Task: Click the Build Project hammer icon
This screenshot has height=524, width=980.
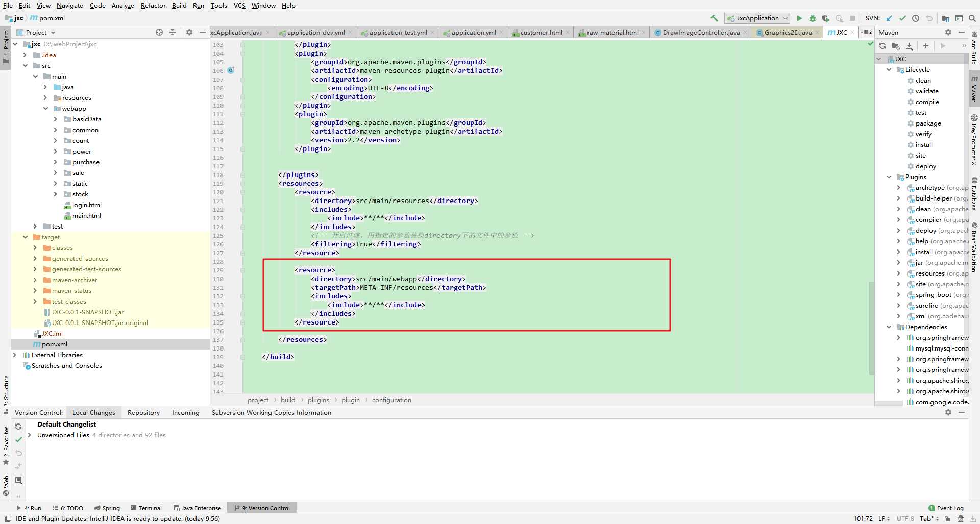Action: [714, 18]
